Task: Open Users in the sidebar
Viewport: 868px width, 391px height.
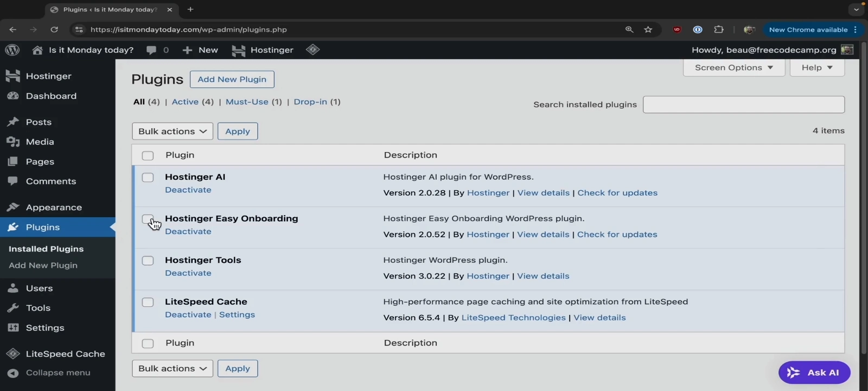Action: [x=58, y=288]
